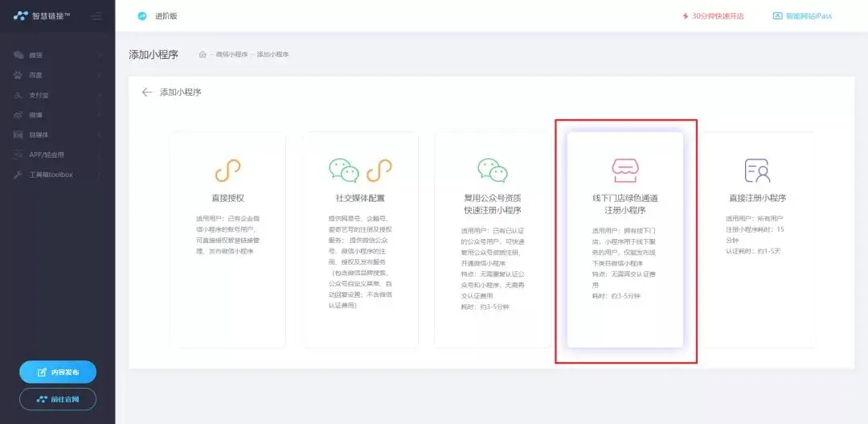This screenshot has width=868, height=424.
Task: Click the 内容发布 button
Action: click(58, 372)
